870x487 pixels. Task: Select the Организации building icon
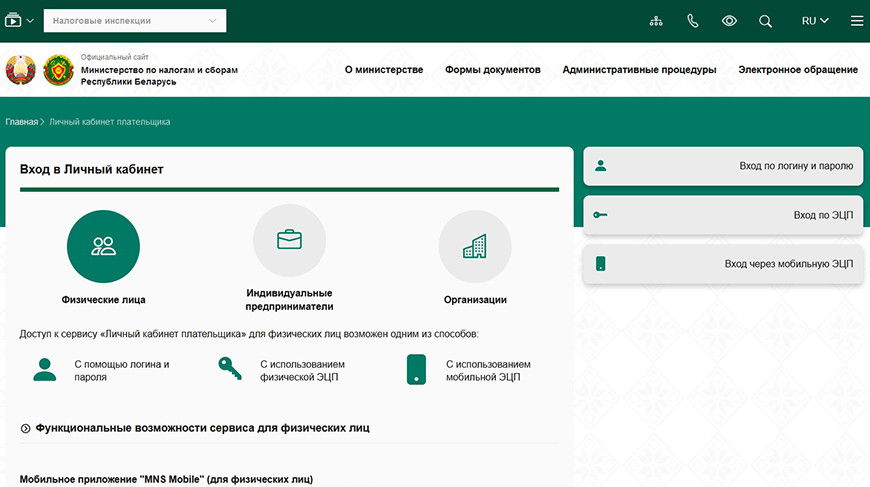click(475, 246)
